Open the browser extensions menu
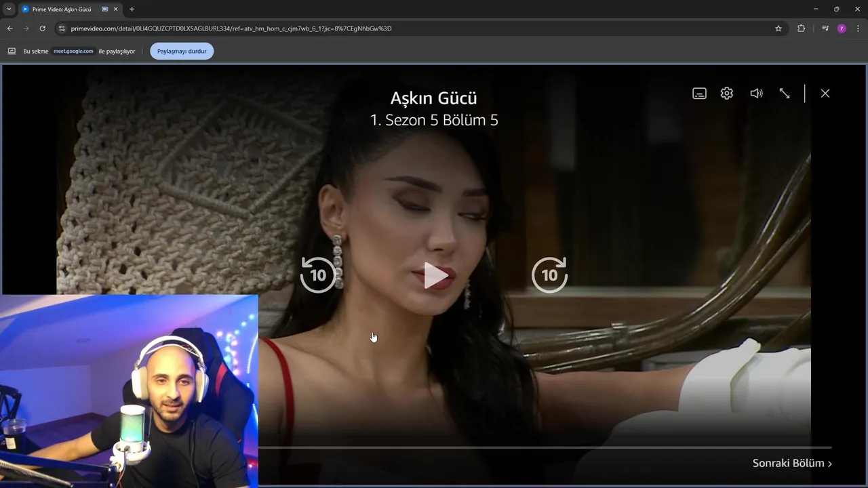The height and width of the screenshot is (488, 868). click(x=802, y=28)
